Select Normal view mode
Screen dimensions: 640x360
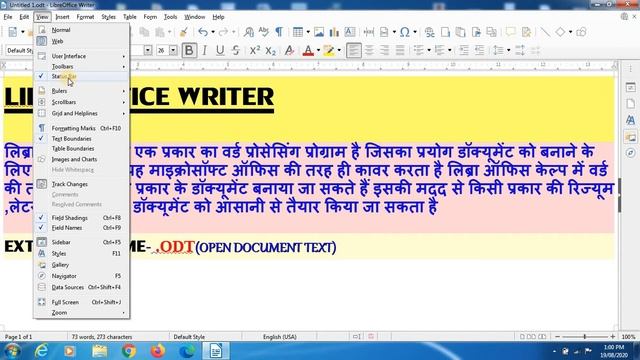(x=82, y=30)
